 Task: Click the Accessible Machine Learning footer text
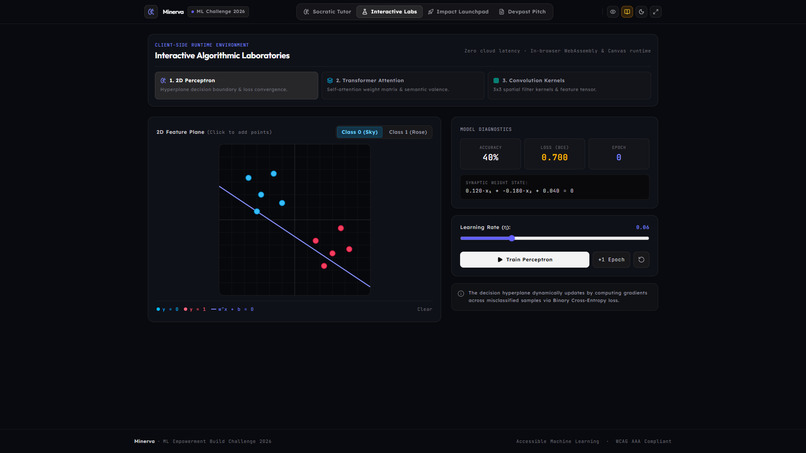click(557, 441)
